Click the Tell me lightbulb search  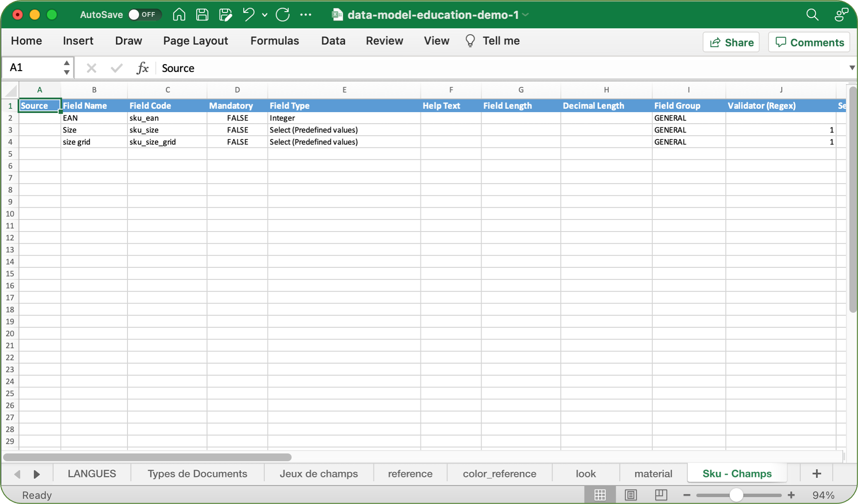[x=492, y=41]
